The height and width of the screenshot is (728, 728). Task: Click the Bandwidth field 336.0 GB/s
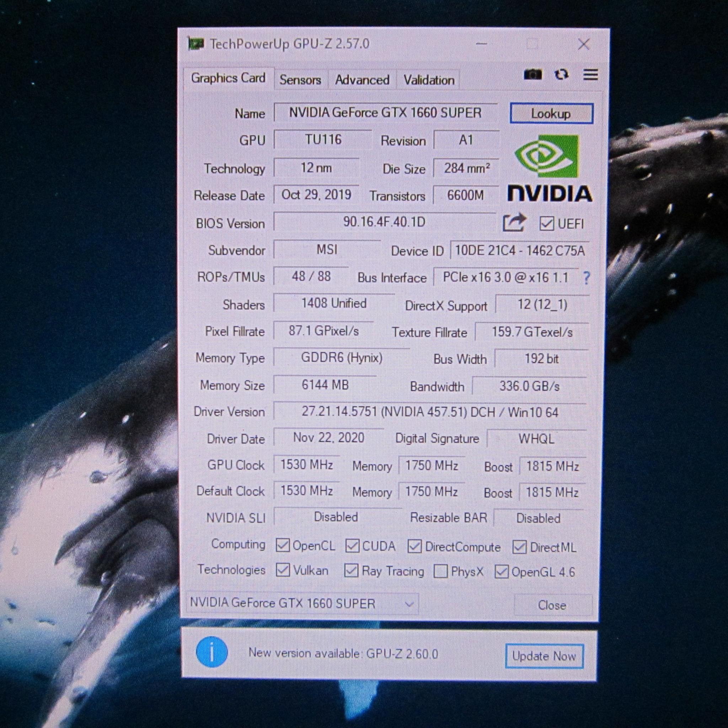coord(529,386)
